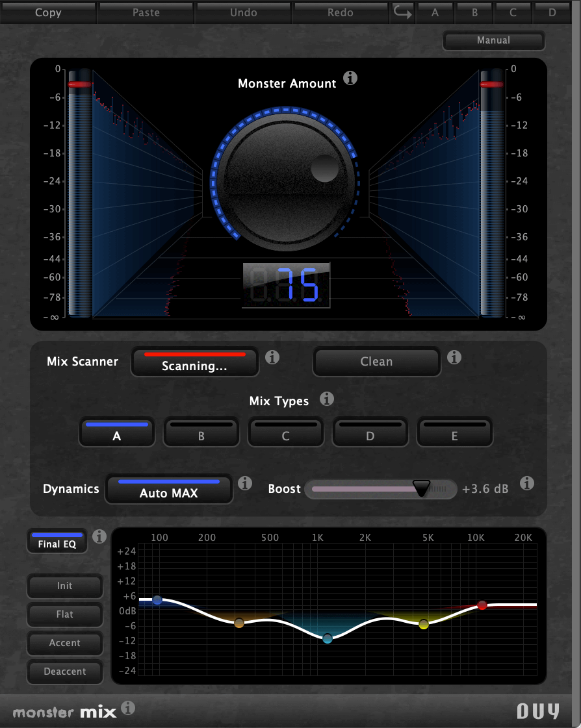Click the Flat EQ preset button
Viewport: 581px width, 728px height.
pos(64,614)
